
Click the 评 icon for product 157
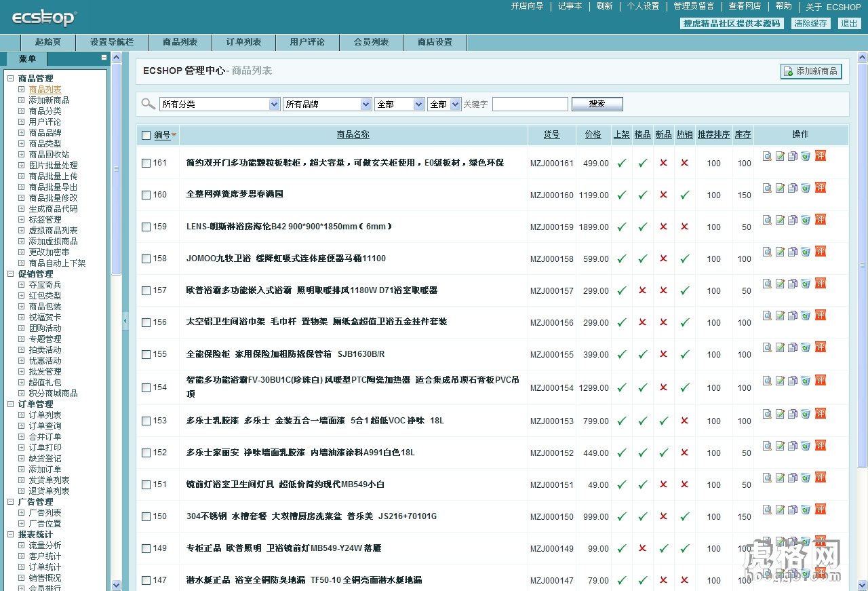[x=820, y=283]
